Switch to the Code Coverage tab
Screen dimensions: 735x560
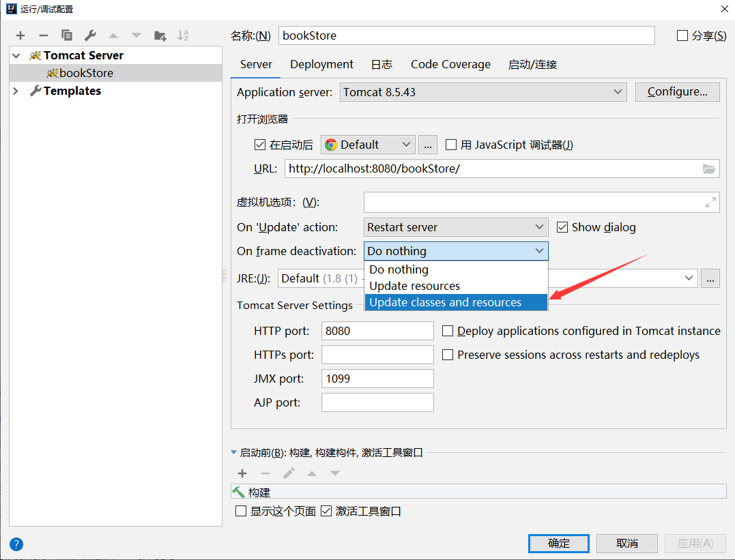[450, 65]
